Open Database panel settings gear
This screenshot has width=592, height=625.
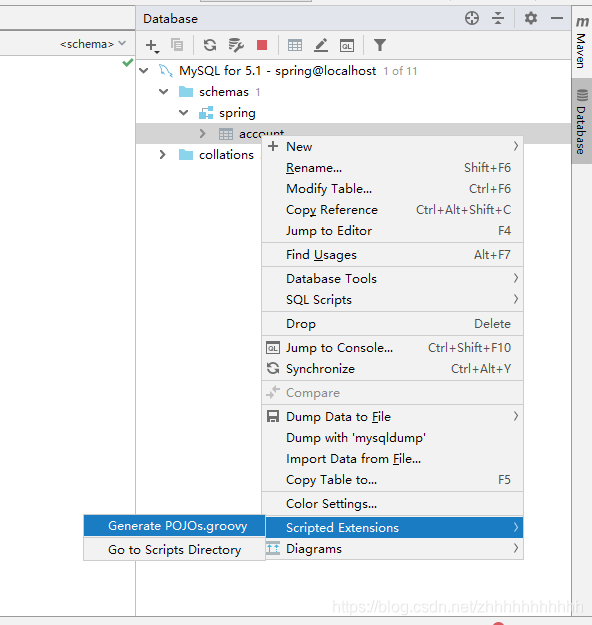click(x=531, y=18)
